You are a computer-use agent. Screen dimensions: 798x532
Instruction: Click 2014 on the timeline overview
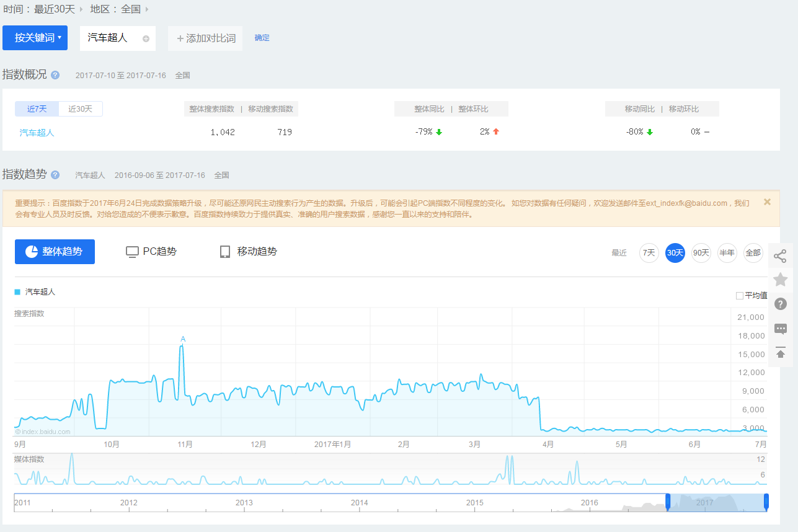pyautogui.click(x=359, y=503)
